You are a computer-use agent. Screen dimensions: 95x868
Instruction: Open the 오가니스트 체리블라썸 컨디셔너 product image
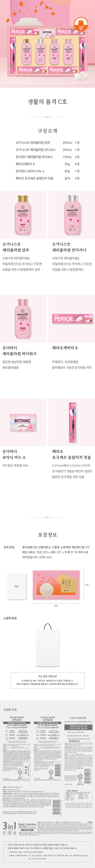pos(72,215)
